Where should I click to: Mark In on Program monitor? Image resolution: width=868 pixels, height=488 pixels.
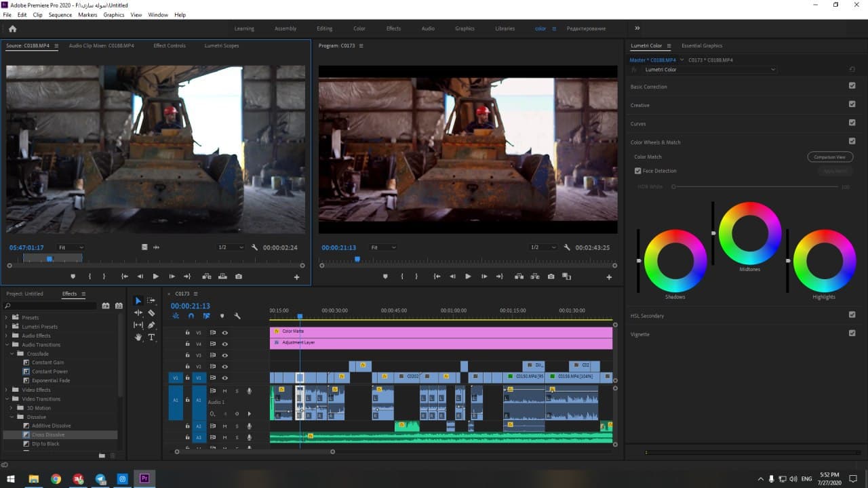click(402, 277)
